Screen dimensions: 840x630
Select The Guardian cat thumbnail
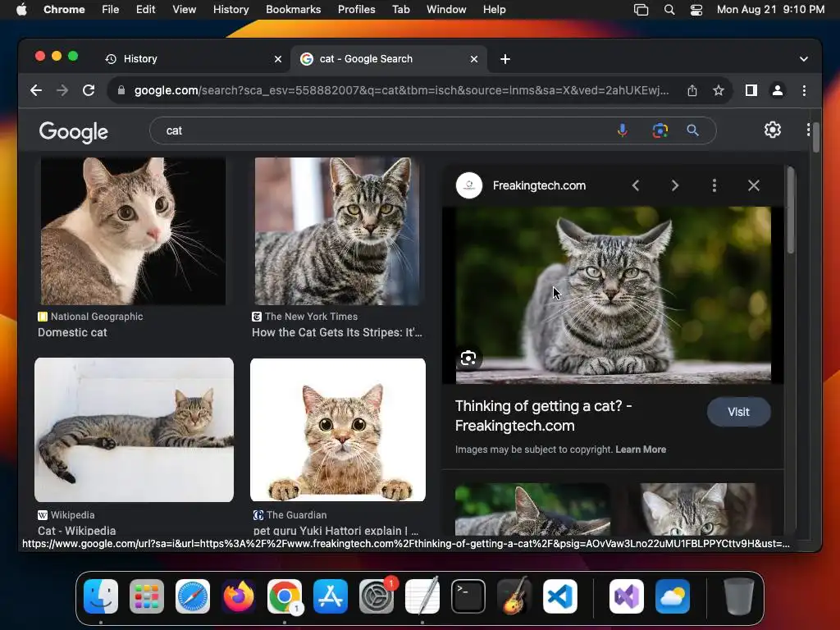338,430
